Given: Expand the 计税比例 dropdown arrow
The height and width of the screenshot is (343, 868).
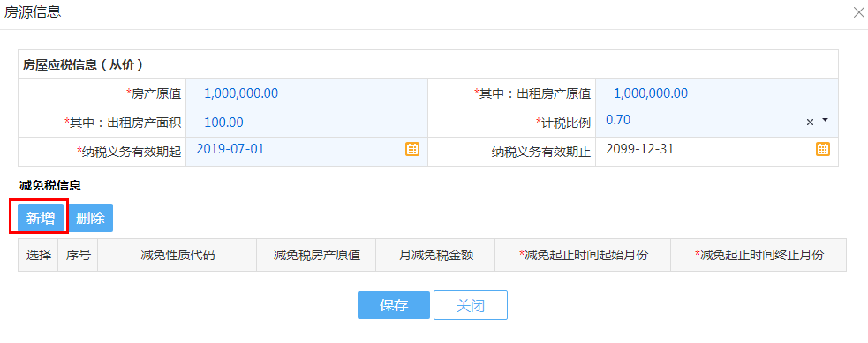Looking at the screenshot, I should [825, 120].
